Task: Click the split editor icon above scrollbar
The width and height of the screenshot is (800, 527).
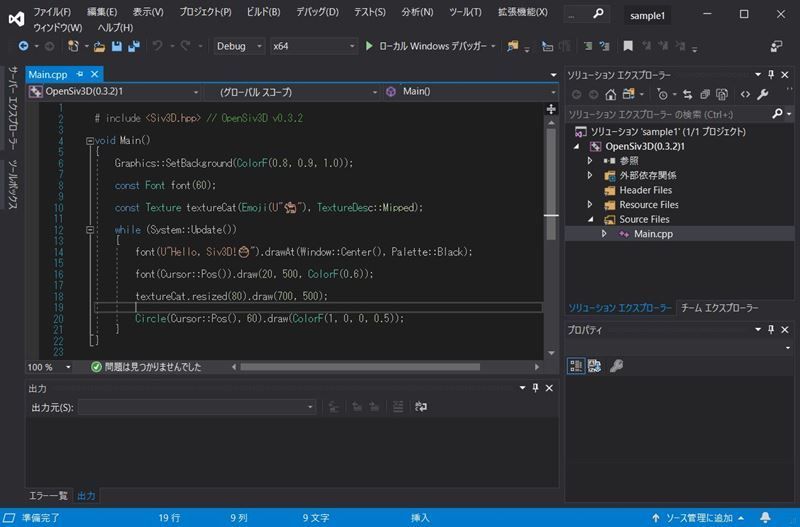Action: coord(551,109)
